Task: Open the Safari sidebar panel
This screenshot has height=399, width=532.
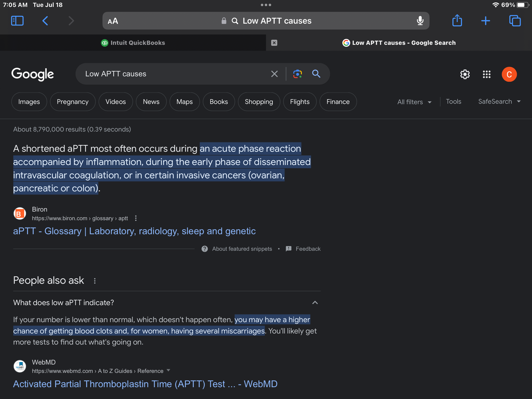Action: click(17, 21)
